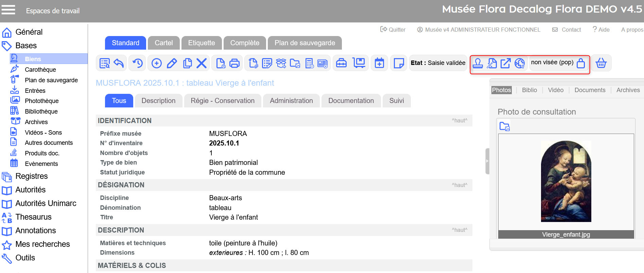Collapse the right media panel with the handle
This screenshot has width=644, height=273.
(487, 161)
